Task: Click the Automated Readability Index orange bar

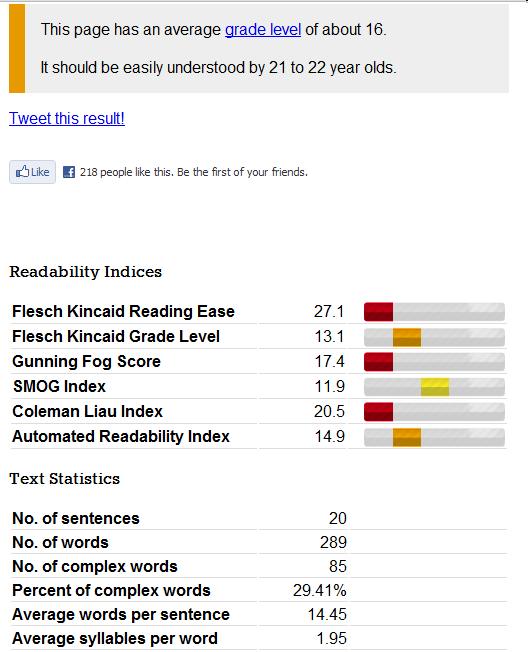Action: click(407, 437)
